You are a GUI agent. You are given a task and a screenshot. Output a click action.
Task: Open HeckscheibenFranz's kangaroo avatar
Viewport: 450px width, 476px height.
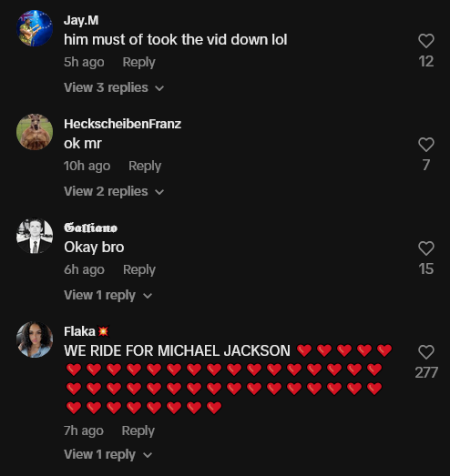click(35, 132)
